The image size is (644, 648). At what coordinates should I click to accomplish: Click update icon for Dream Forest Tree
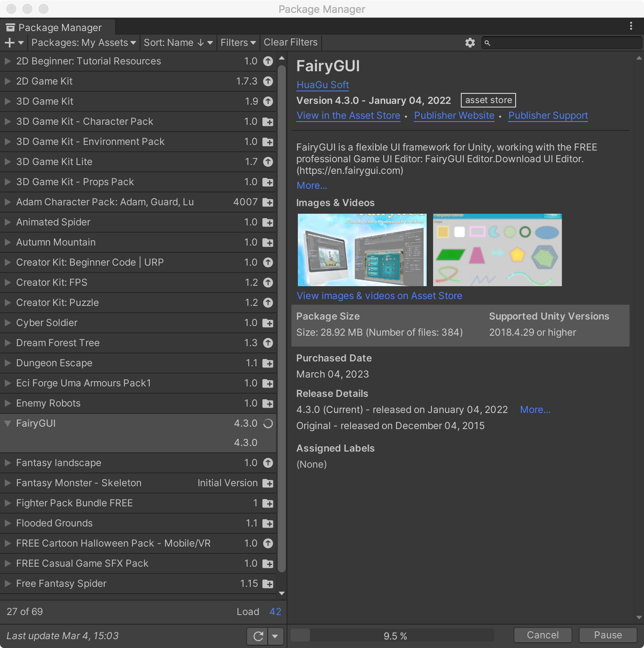268,343
